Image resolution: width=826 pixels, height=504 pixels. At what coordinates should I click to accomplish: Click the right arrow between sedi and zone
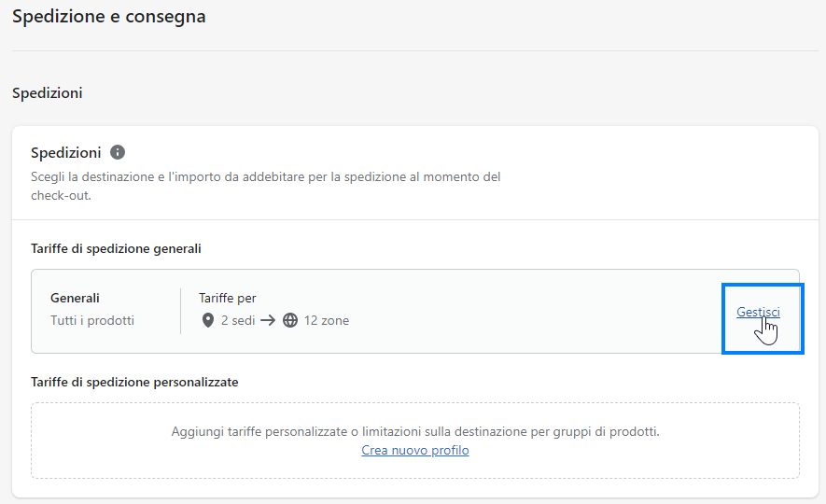pyautogui.click(x=268, y=320)
